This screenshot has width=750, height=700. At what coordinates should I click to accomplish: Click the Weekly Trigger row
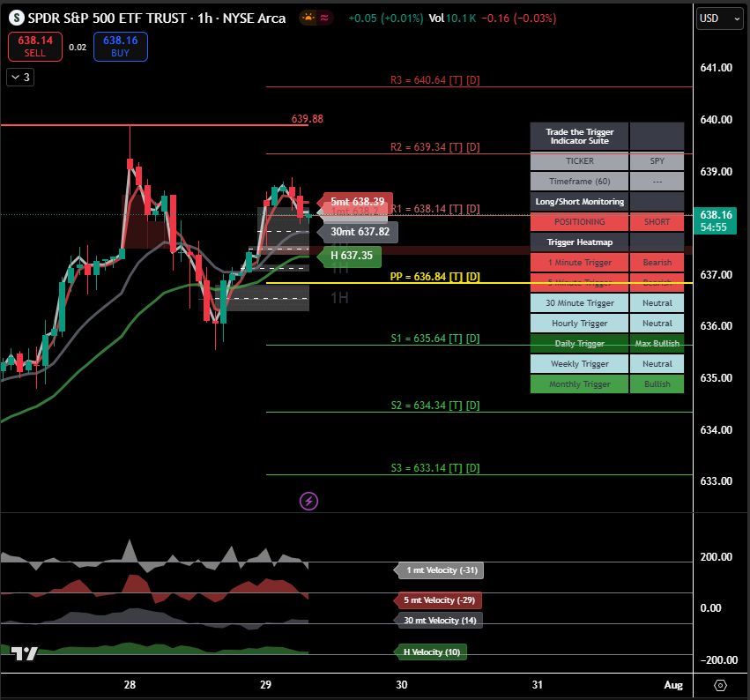(x=607, y=363)
